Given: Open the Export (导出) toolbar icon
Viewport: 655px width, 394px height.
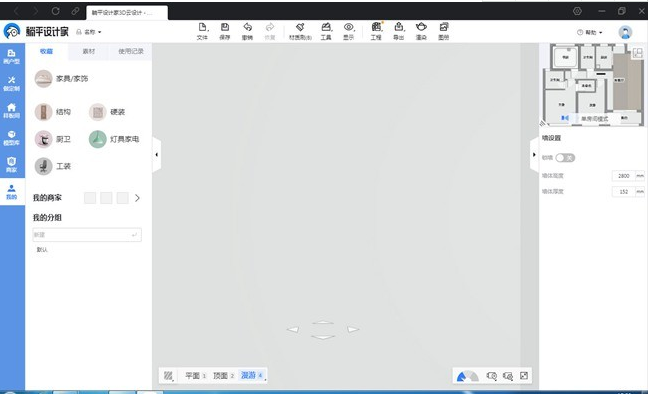Looking at the screenshot, I should pyautogui.click(x=399, y=28).
